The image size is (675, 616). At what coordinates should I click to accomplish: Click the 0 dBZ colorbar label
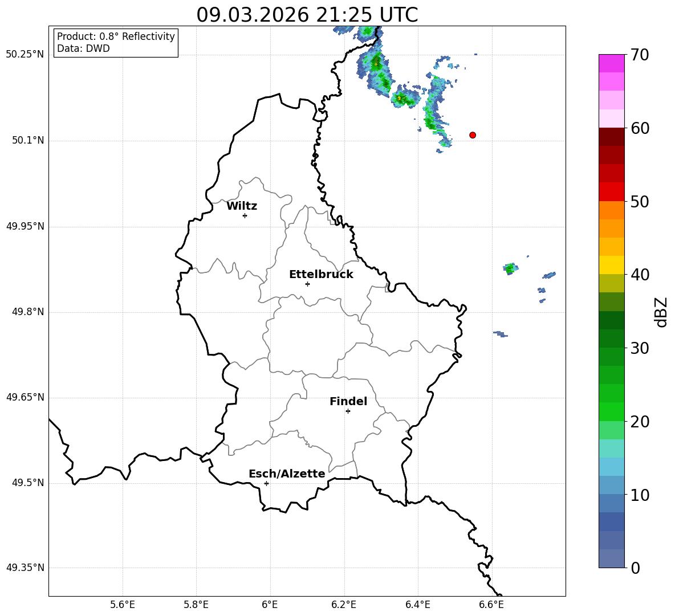pyautogui.click(x=635, y=568)
